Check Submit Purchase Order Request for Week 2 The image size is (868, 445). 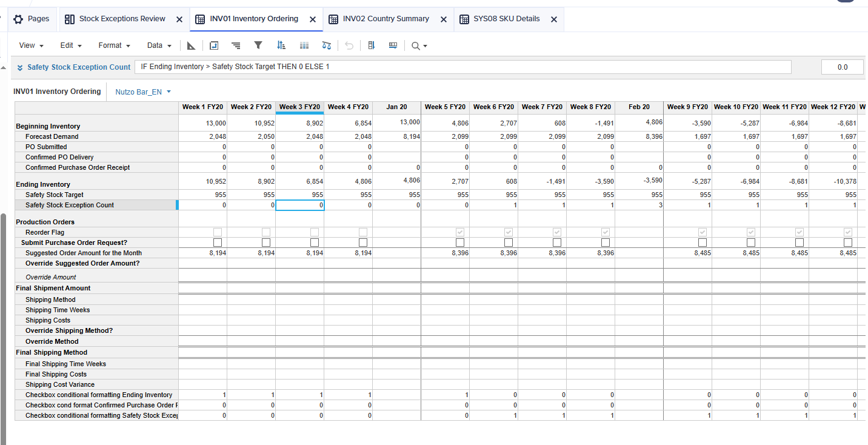pyautogui.click(x=266, y=243)
